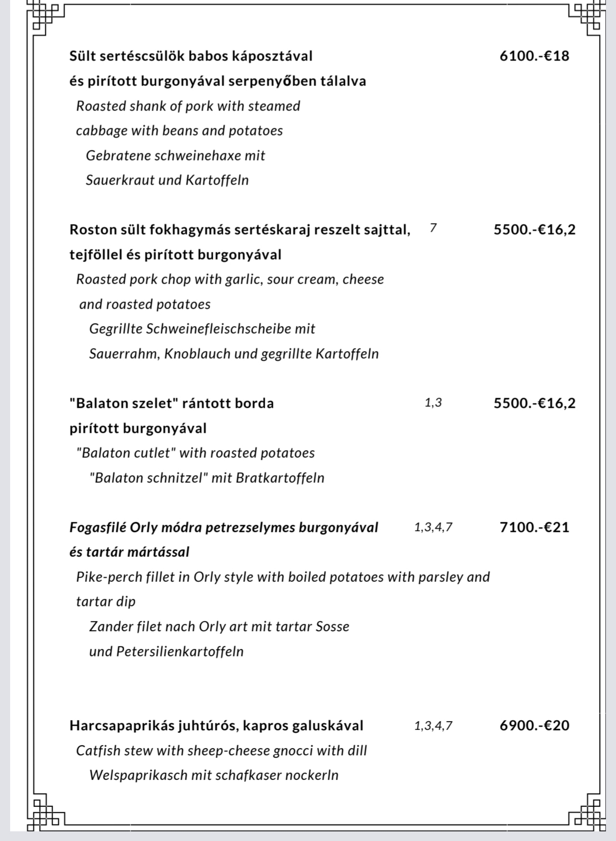This screenshot has width=616, height=841.
Task: Click allergen codes 1,3,4,7 beside Fogasfilé
Action: click(433, 527)
